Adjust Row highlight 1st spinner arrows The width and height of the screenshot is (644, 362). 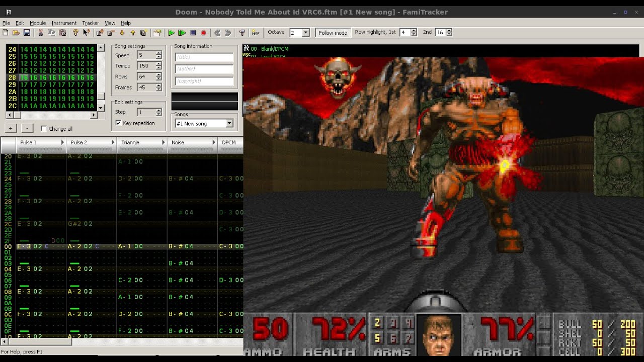[414, 32]
